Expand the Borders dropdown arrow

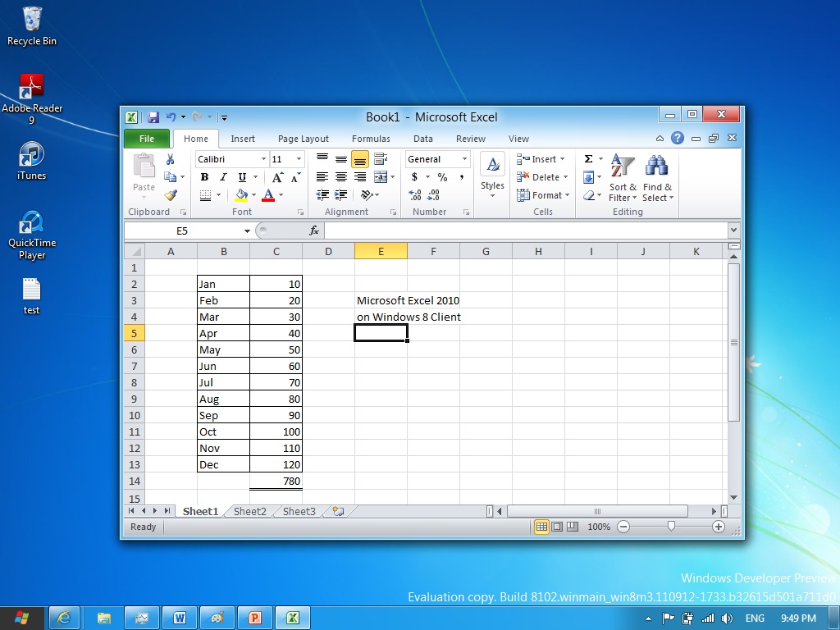tap(218, 195)
